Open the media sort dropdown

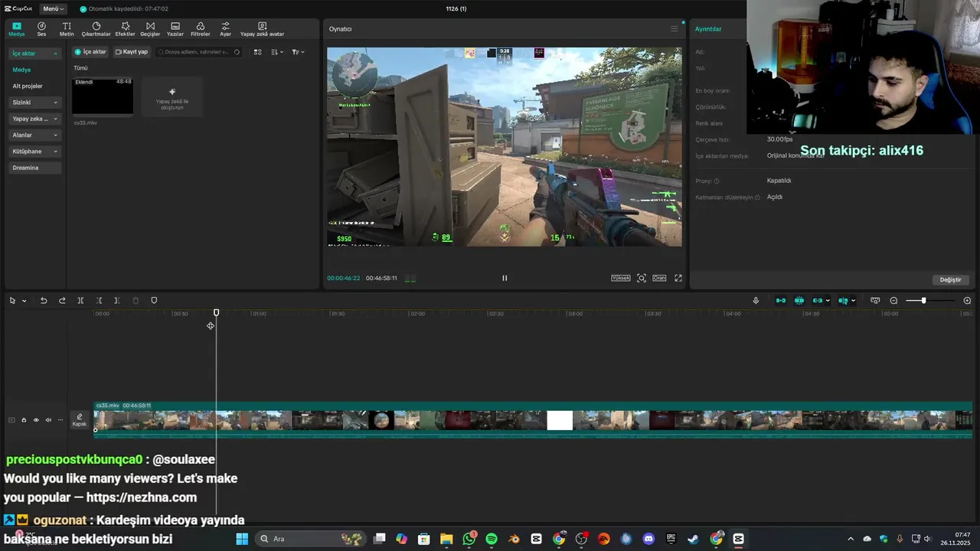pos(277,52)
